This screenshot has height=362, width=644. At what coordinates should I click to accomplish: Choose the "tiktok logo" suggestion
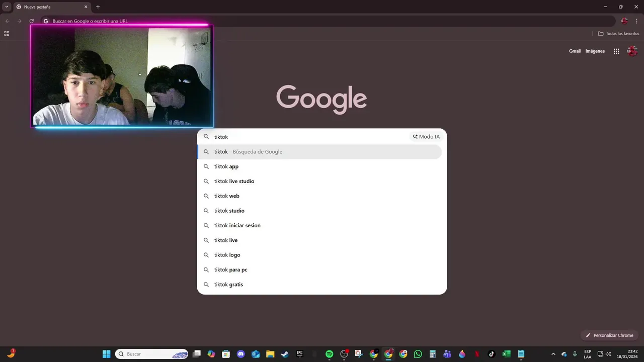(x=320, y=255)
